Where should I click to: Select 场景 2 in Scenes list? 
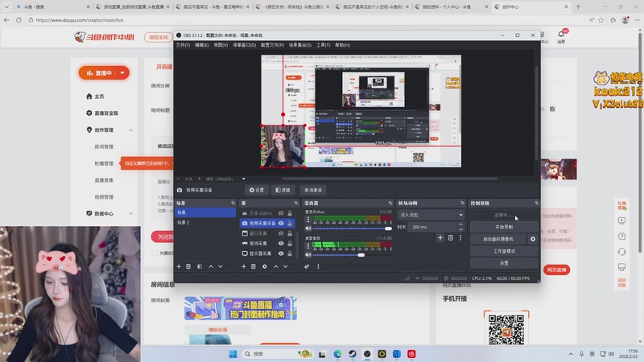[x=205, y=223]
